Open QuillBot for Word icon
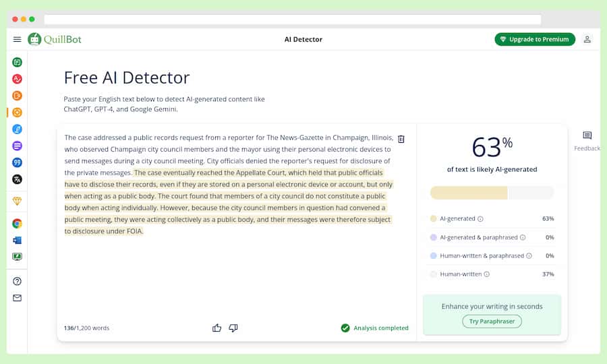The height and width of the screenshot is (364, 607). [x=17, y=240]
